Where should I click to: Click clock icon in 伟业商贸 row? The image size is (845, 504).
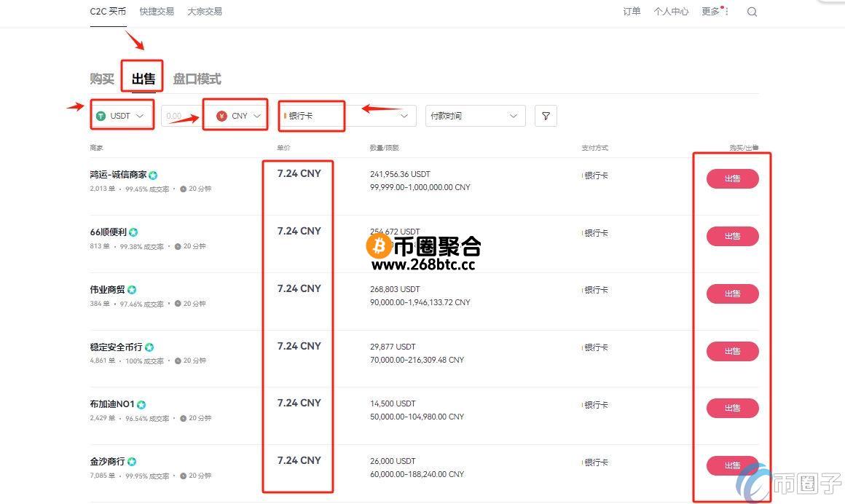pyautogui.click(x=178, y=304)
